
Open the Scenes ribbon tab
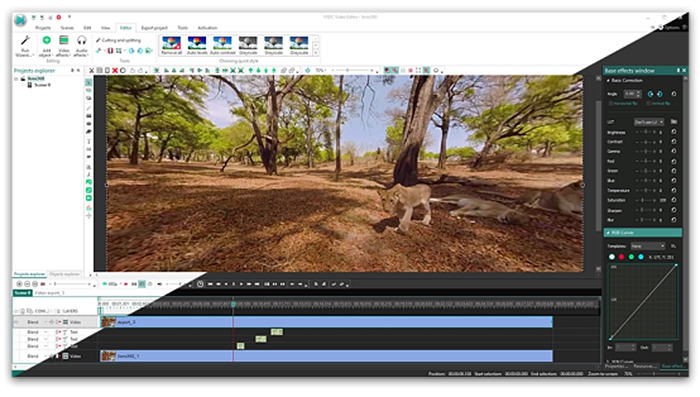[x=67, y=28]
